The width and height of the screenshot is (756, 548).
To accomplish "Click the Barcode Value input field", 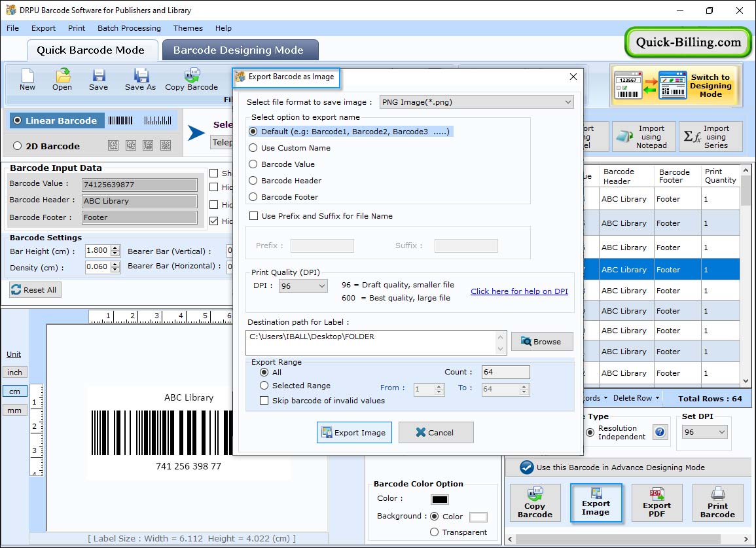I will (140, 184).
